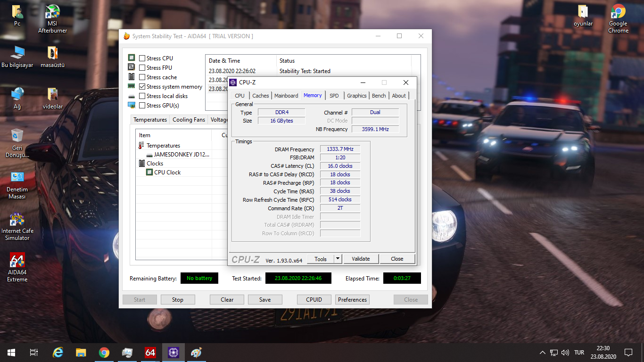Open the Tools dropdown arrow in CPU-Z
The image size is (644, 362).
[x=338, y=259]
